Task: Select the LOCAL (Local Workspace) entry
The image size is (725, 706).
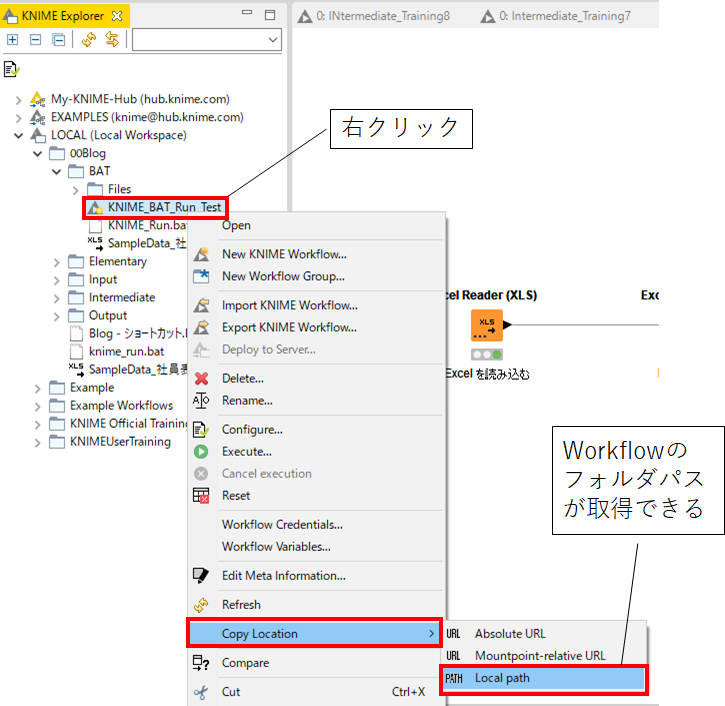Action: pos(119,135)
